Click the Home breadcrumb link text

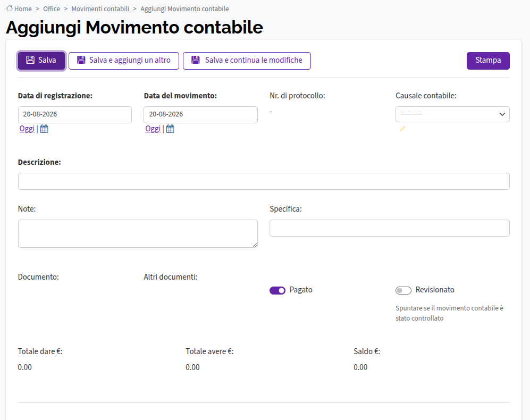pyautogui.click(x=23, y=9)
